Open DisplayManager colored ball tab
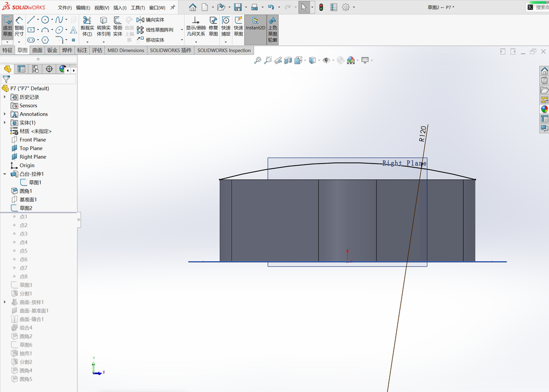Image resolution: width=549 pixels, height=392 pixels. tap(62, 69)
